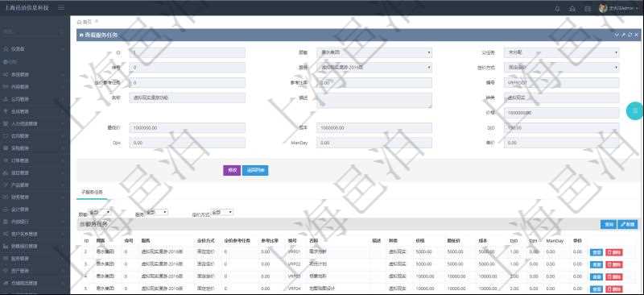The height and width of the screenshot is (295, 644).
Task: Open the 部门 filter dropdown above table
Action: pyautogui.click(x=100, y=212)
